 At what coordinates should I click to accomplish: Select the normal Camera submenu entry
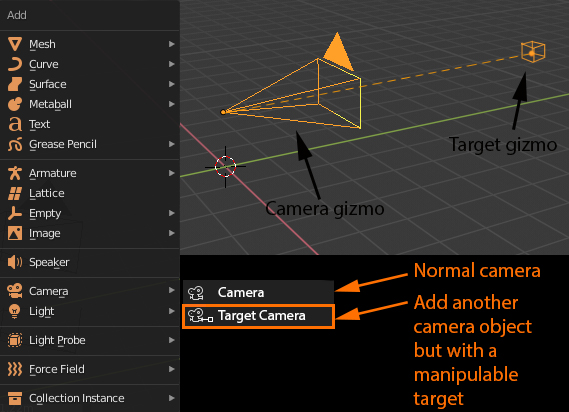258,293
